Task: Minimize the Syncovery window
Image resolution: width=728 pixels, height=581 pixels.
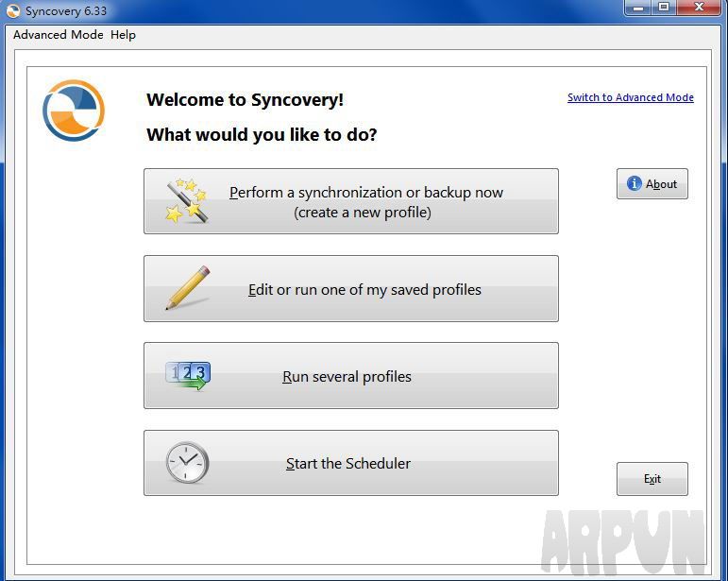Action: [638, 8]
